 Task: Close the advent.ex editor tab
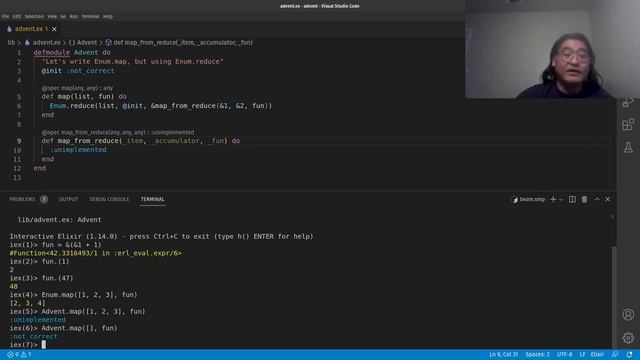[x=54, y=29]
